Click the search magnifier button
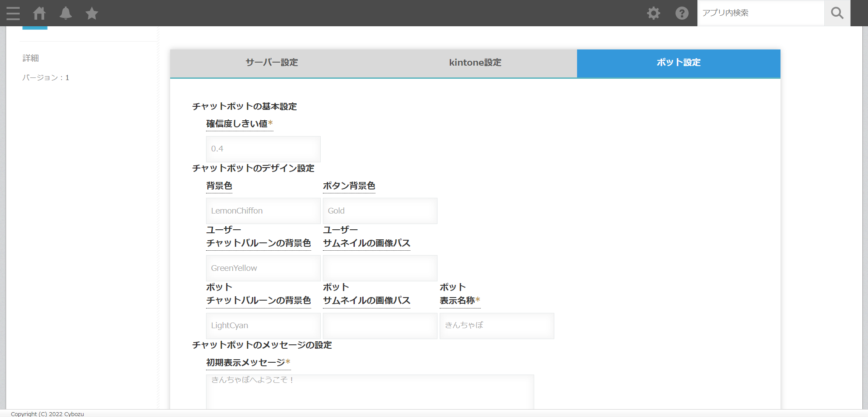Screen dimensions: 868x417 [x=837, y=13]
